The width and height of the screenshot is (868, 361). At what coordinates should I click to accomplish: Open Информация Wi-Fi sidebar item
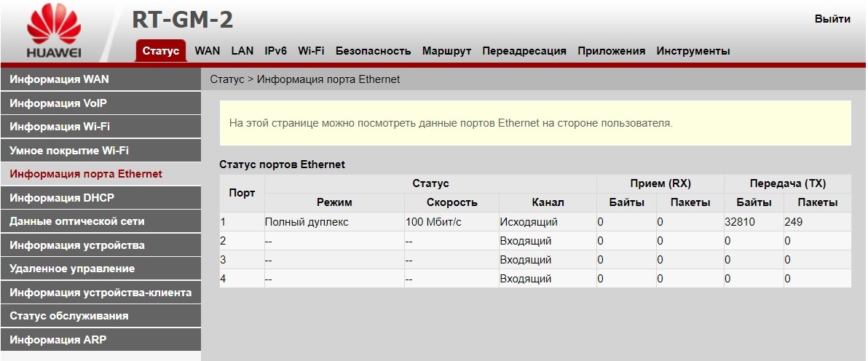(x=60, y=127)
